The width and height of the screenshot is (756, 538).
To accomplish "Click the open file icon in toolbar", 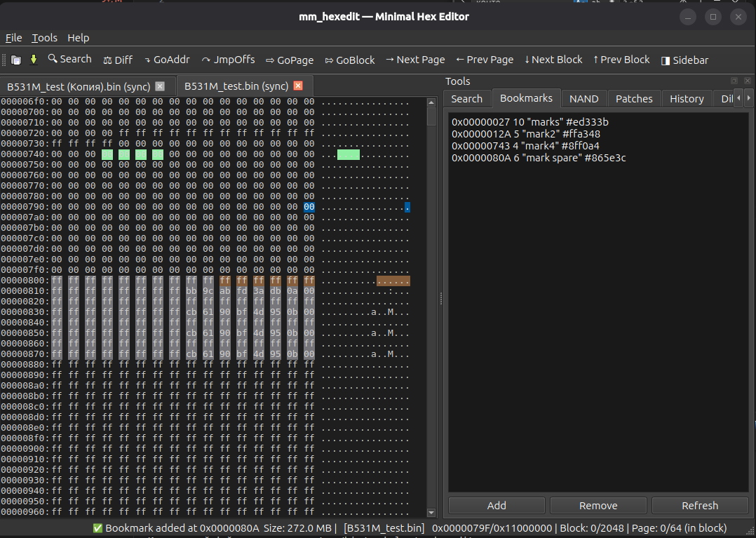I will tap(16, 60).
